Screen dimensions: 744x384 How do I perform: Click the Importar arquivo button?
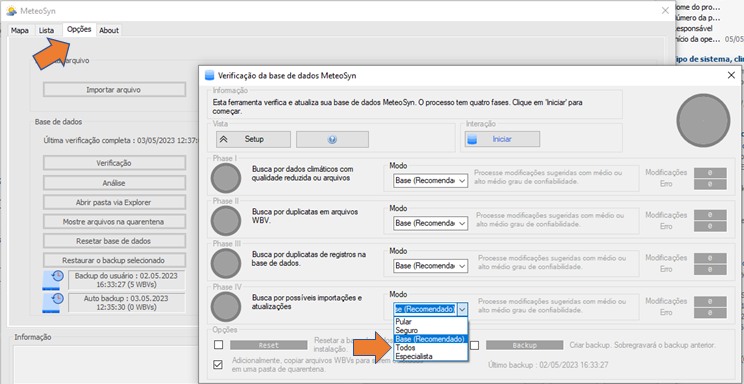[x=114, y=90]
